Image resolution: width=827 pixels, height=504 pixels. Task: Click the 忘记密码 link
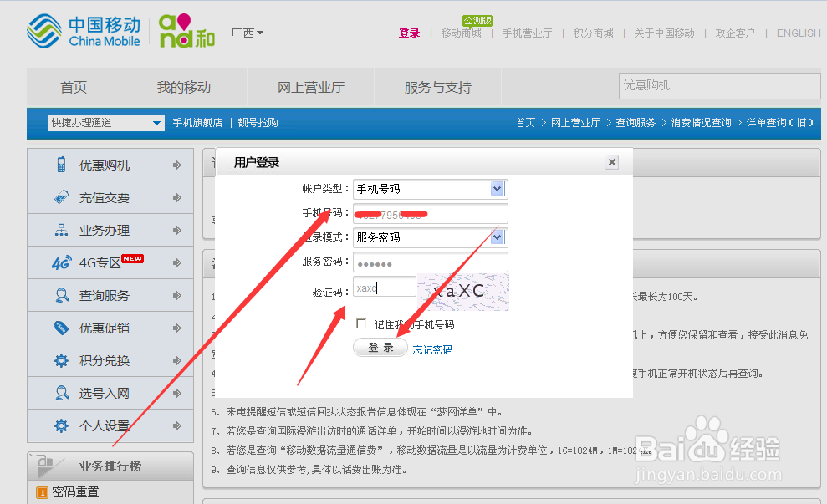pos(432,349)
